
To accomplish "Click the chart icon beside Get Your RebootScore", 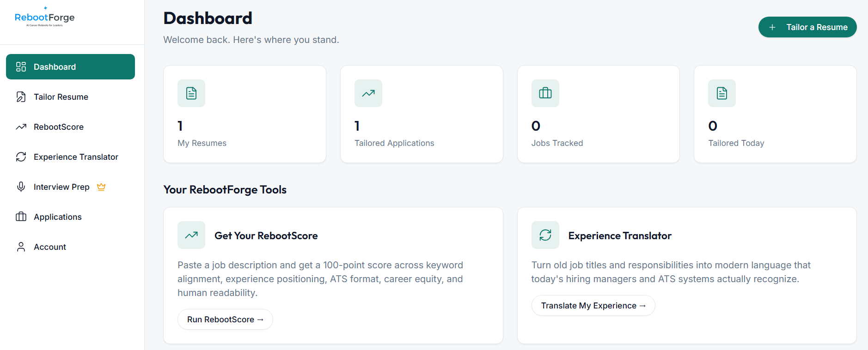I will [x=191, y=235].
